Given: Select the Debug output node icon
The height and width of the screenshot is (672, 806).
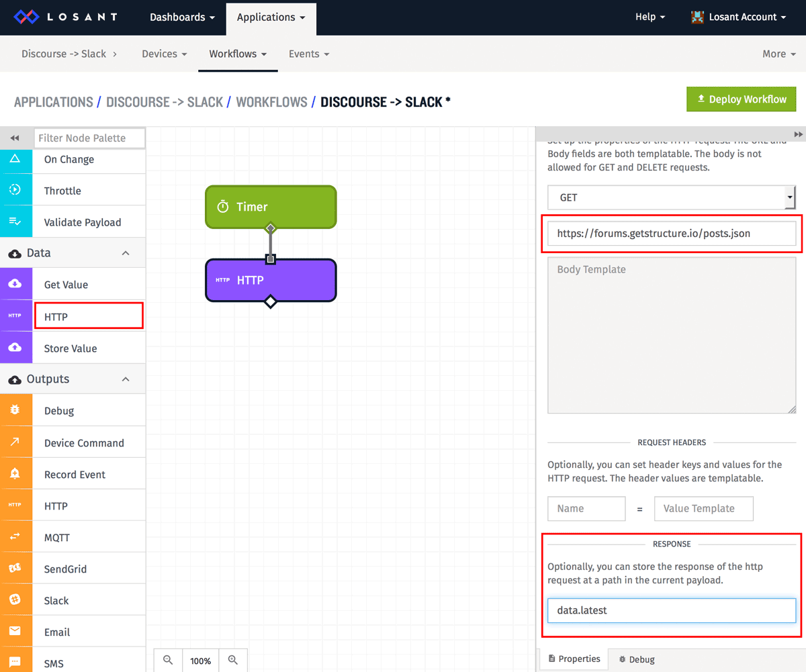Looking at the screenshot, I should (x=15, y=410).
